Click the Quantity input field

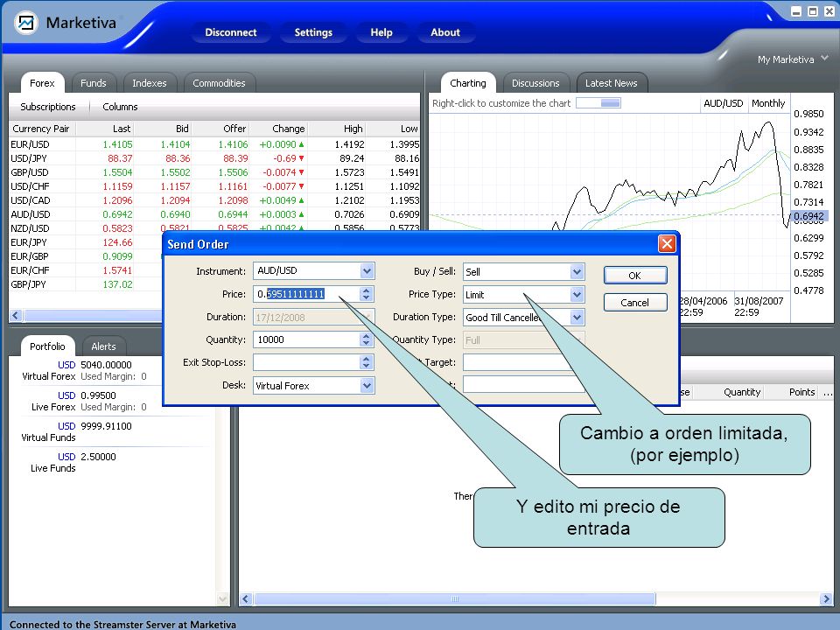click(306, 339)
